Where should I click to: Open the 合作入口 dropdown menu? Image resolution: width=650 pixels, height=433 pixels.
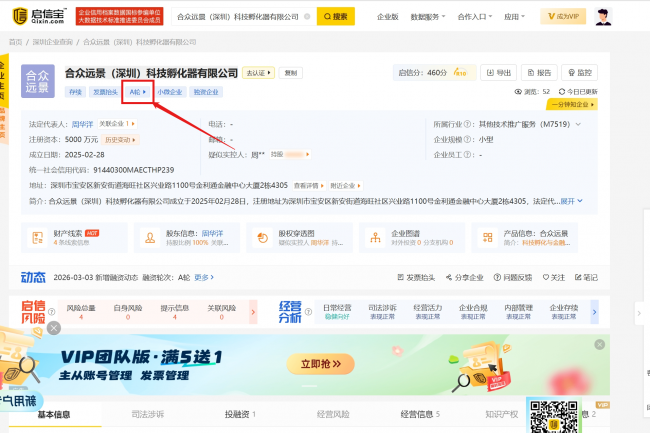[477, 17]
